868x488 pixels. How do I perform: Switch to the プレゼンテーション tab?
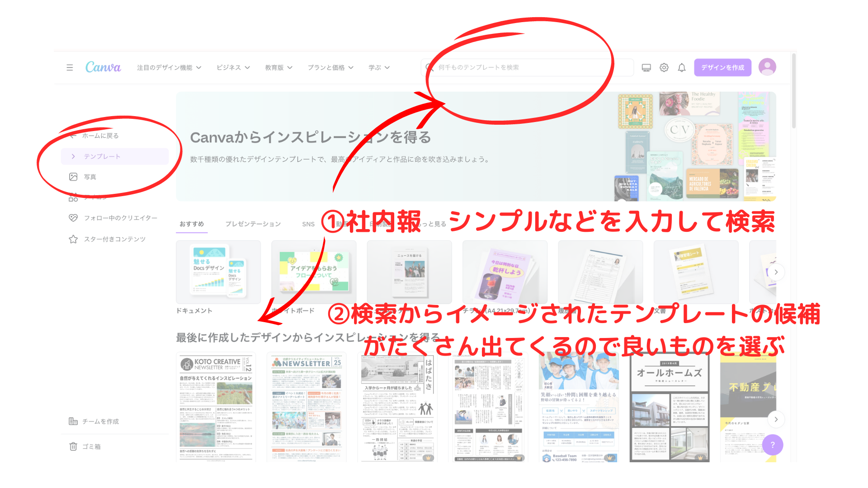click(253, 224)
